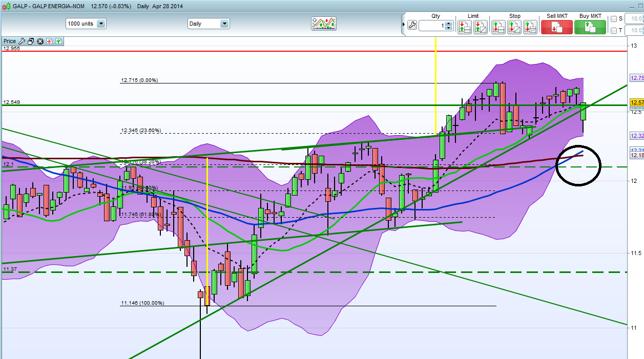Click the first Stop order icon

[x=498, y=27]
